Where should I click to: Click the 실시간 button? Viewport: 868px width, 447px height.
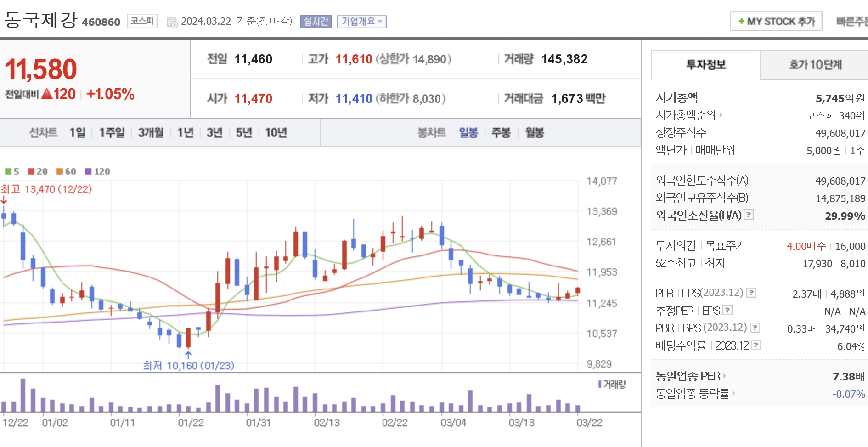click(316, 22)
